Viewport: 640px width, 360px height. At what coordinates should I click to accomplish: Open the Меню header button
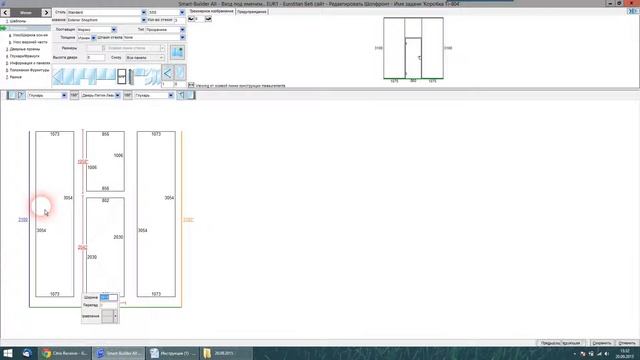(x=26, y=13)
